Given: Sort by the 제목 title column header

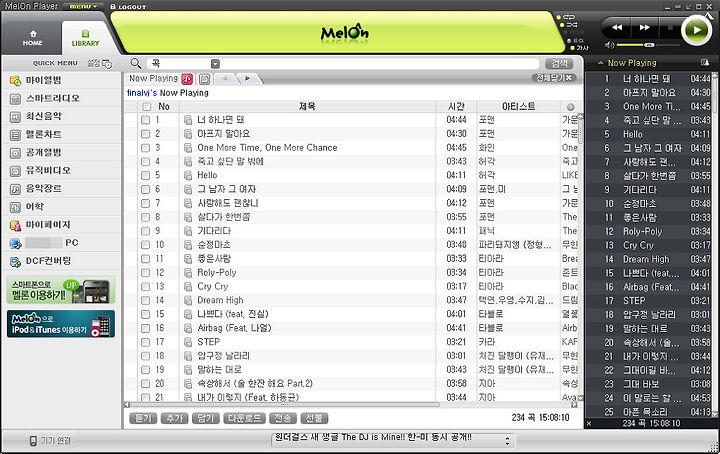Looking at the screenshot, I should tap(307, 106).
